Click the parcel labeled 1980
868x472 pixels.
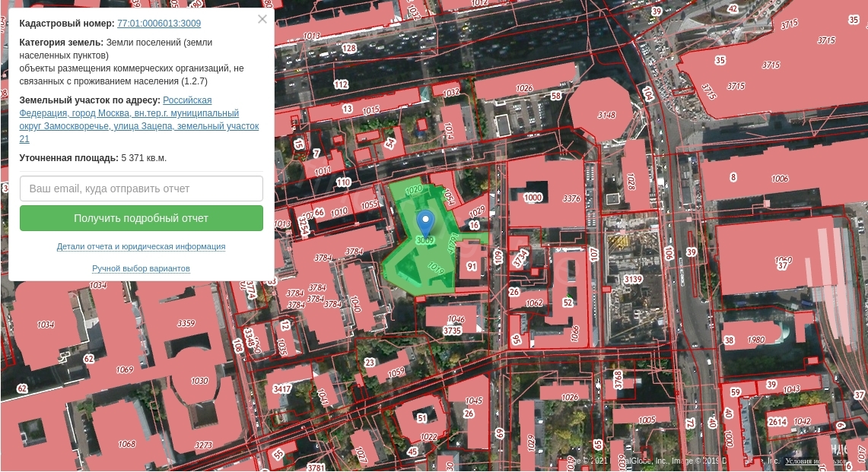[755, 340]
